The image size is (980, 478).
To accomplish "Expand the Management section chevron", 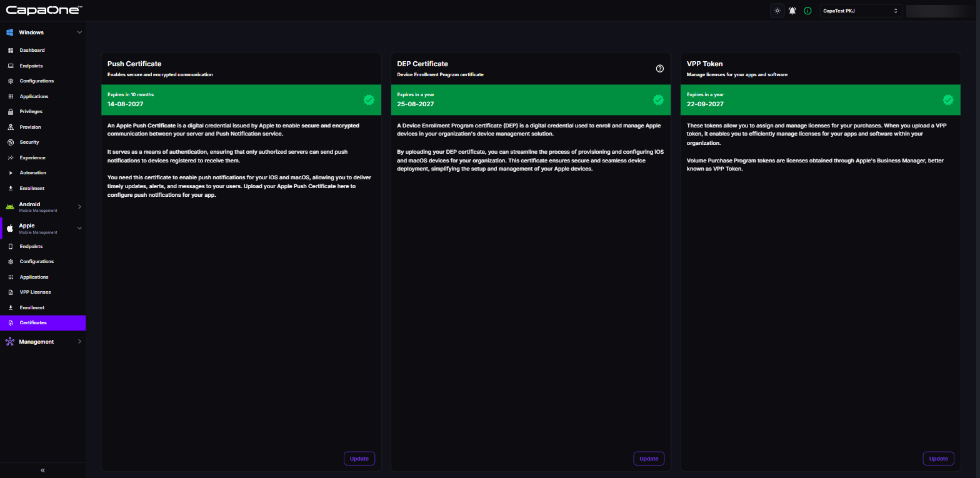I will [x=79, y=342].
